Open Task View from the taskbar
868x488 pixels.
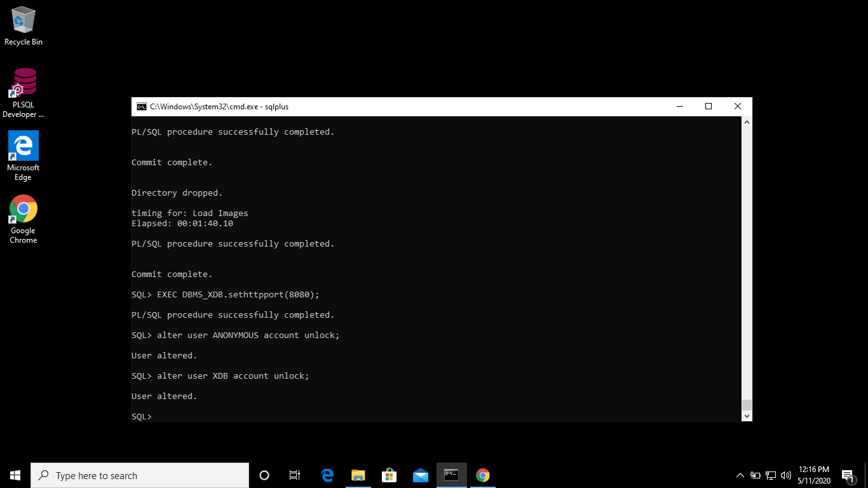[294, 475]
